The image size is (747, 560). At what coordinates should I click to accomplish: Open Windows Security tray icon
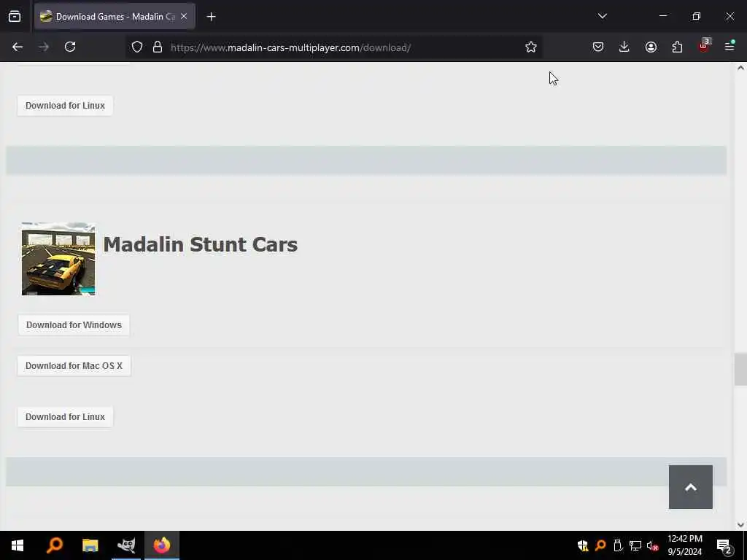(x=583, y=545)
